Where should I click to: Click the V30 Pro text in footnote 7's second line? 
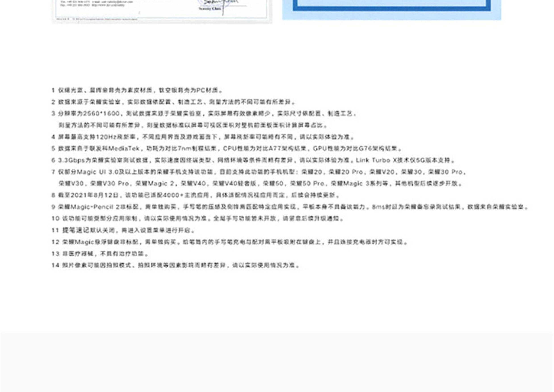tap(116, 184)
